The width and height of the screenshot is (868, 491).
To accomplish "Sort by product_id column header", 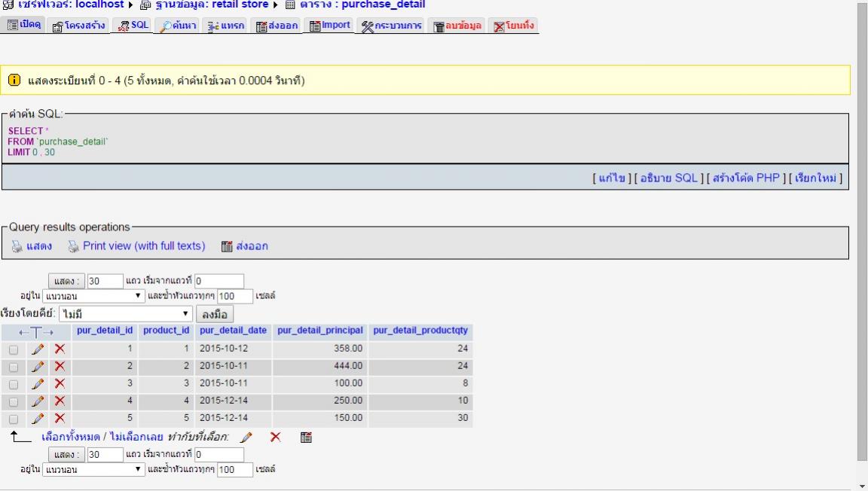I will pos(166,331).
